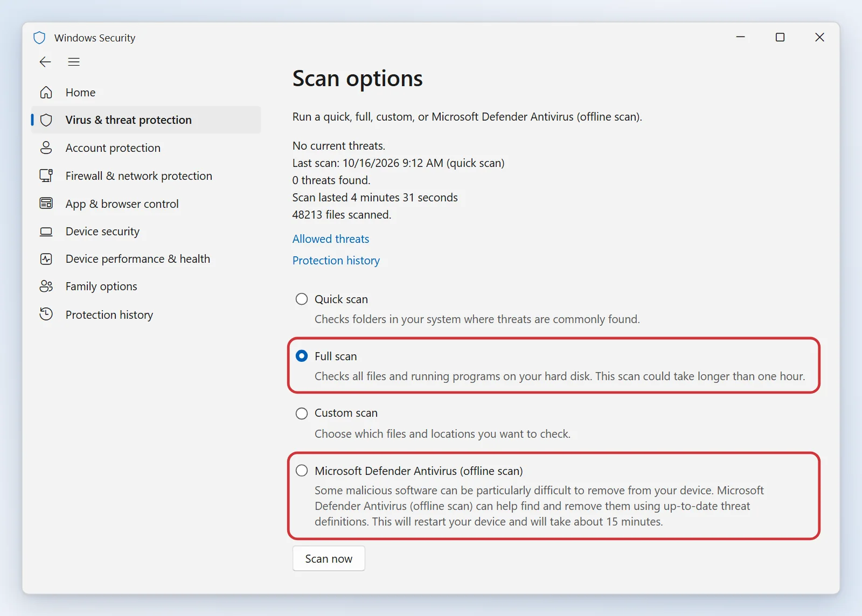Click the 'Last scan: 10/16/2026 9:12 AM' text
Viewport: 862px width, 616px height.
coord(368,163)
